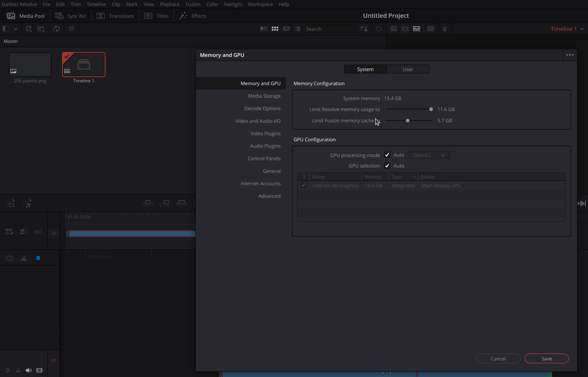This screenshot has width=588, height=377.
Task: Click the Import Media icon
Action: [x=29, y=29]
